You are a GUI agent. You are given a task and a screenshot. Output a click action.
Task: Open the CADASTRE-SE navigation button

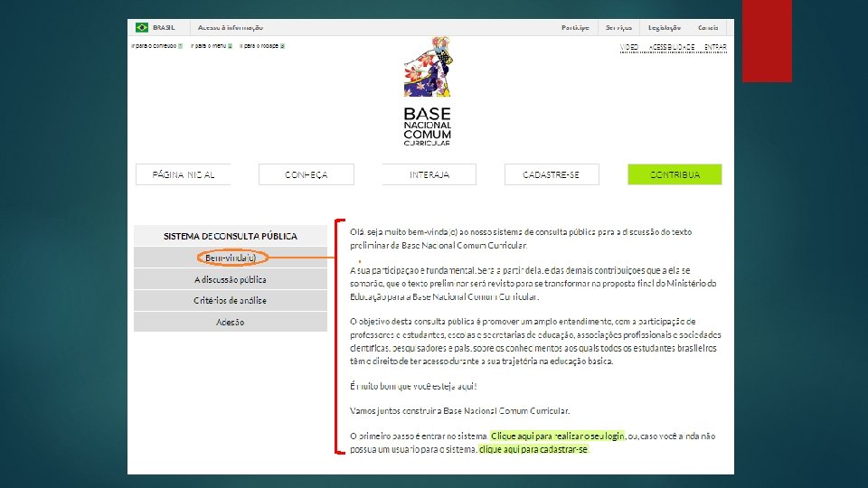point(552,174)
